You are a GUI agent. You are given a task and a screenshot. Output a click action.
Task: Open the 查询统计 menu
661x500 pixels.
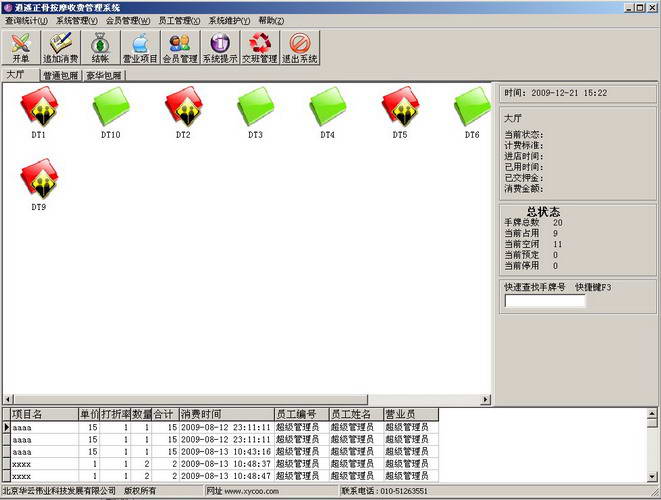click(x=26, y=20)
